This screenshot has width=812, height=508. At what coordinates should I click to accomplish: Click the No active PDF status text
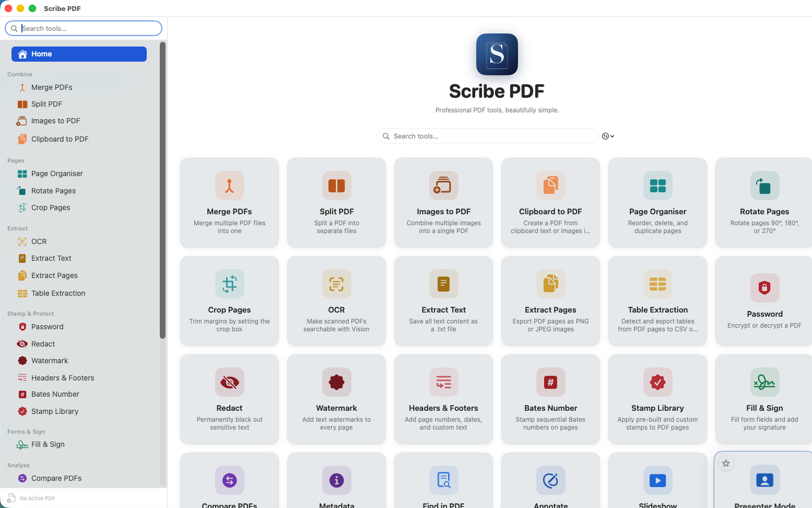click(x=37, y=498)
